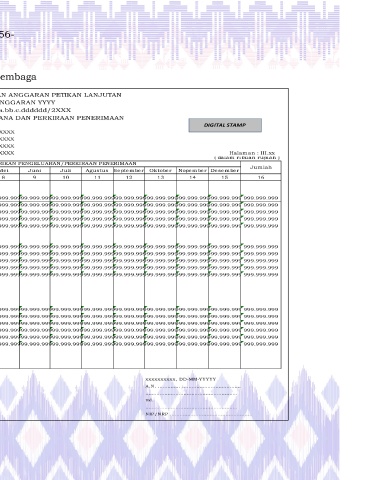Click the PERKIRAAN PENERIMAAN heading line
Image resolution: width=367 pixels, height=480 pixels.
pos(62,118)
